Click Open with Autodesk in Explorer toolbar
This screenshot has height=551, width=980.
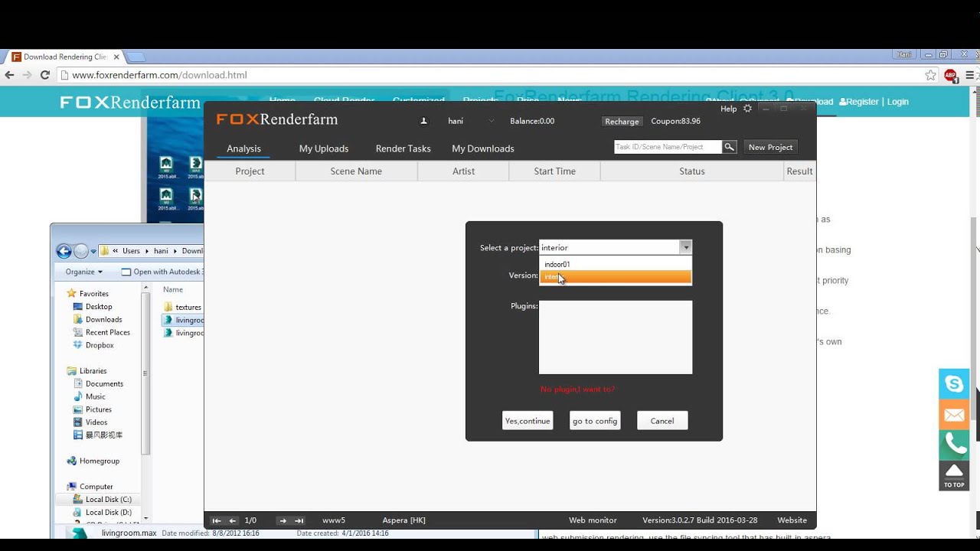click(162, 272)
